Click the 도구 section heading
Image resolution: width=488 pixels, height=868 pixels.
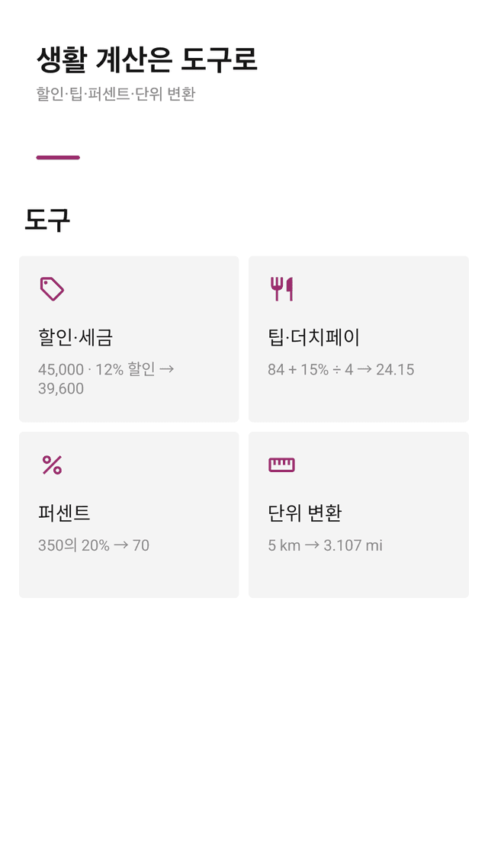tap(47, 220)
